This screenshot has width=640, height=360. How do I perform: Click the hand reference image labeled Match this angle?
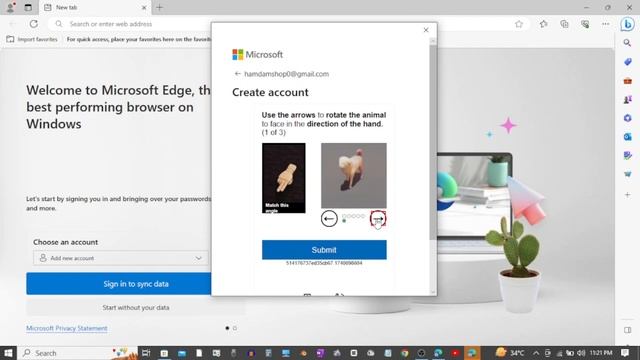(x=284, y=178)
